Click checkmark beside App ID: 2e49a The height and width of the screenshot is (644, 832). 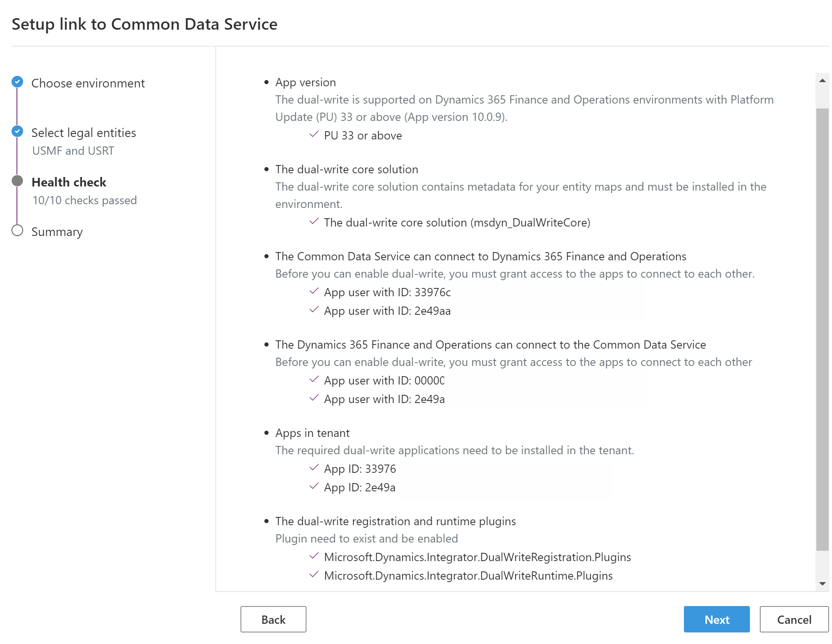tap(314, 486)
